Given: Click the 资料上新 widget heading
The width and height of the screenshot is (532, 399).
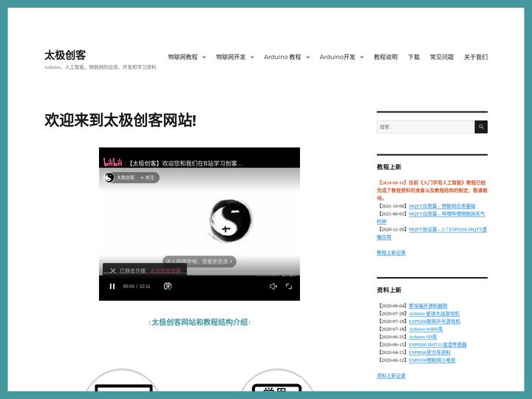Looking at the screenshot, I should click(389, 290).
